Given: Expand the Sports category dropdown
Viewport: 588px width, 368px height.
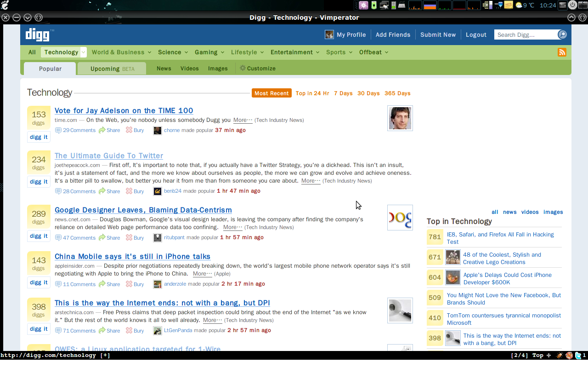Looking at the screenshot, I should point(351,52).
